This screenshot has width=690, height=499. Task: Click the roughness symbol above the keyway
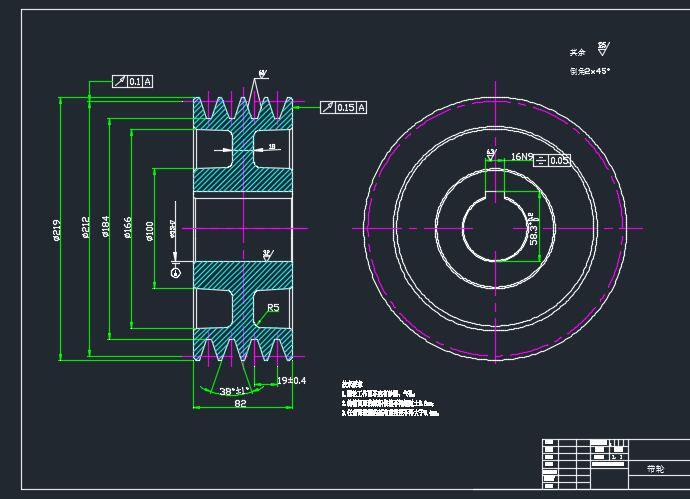492,154
